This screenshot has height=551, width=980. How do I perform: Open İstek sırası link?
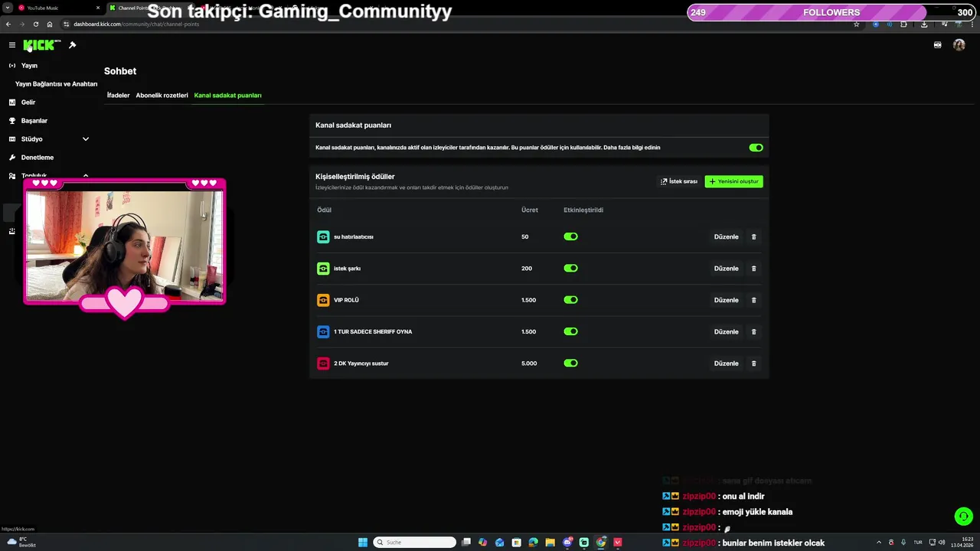click(679, 181)
